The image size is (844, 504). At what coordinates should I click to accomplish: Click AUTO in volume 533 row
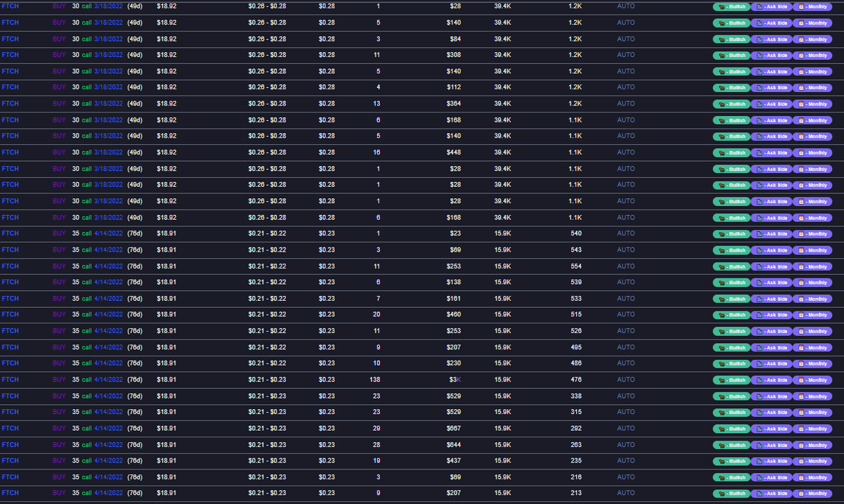point(626,298)
